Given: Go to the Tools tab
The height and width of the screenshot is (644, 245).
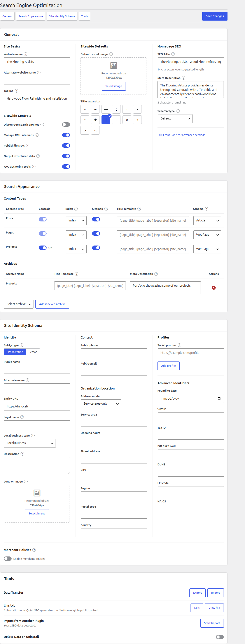Looking at the screenshot, I should pos(84,16).
